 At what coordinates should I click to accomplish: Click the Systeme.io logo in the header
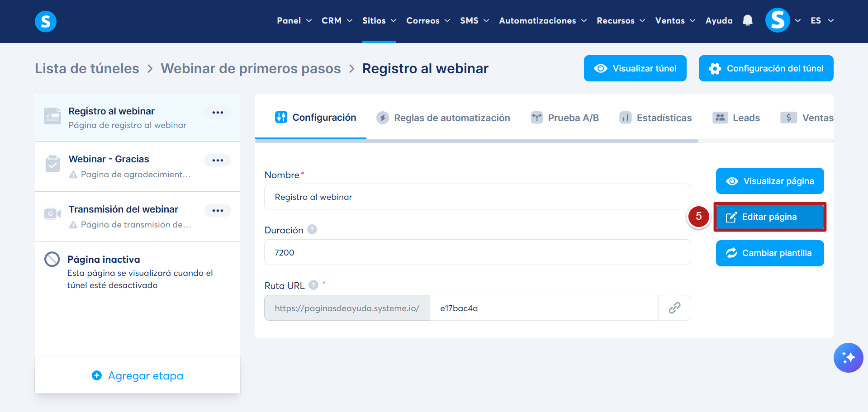[46, 21]
